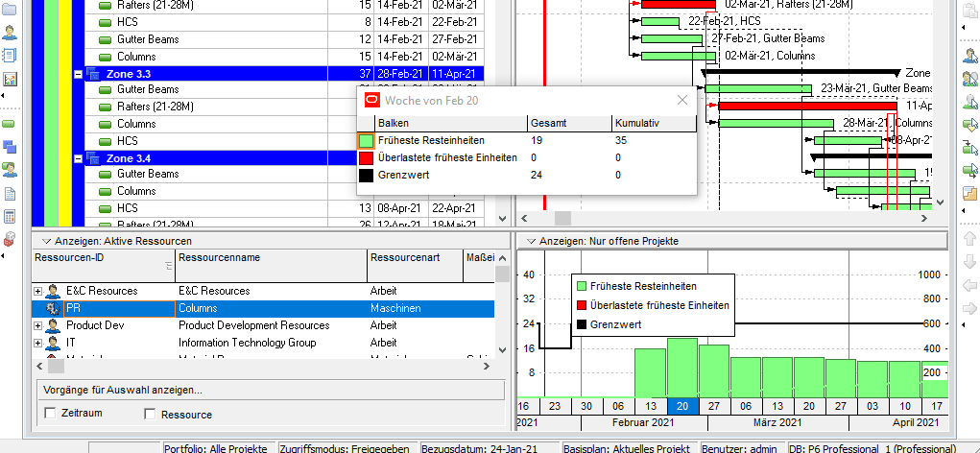The height and width of the screenshot is (453, 980).
Task: Click the black Grenzwert swatch in the popup
Action: tap(366, 176)
